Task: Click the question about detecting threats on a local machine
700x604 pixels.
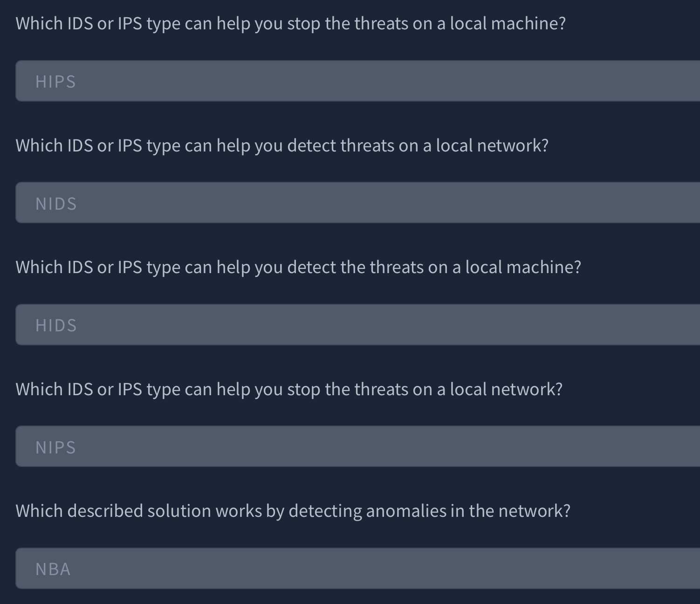Action: tap(299, 268)
